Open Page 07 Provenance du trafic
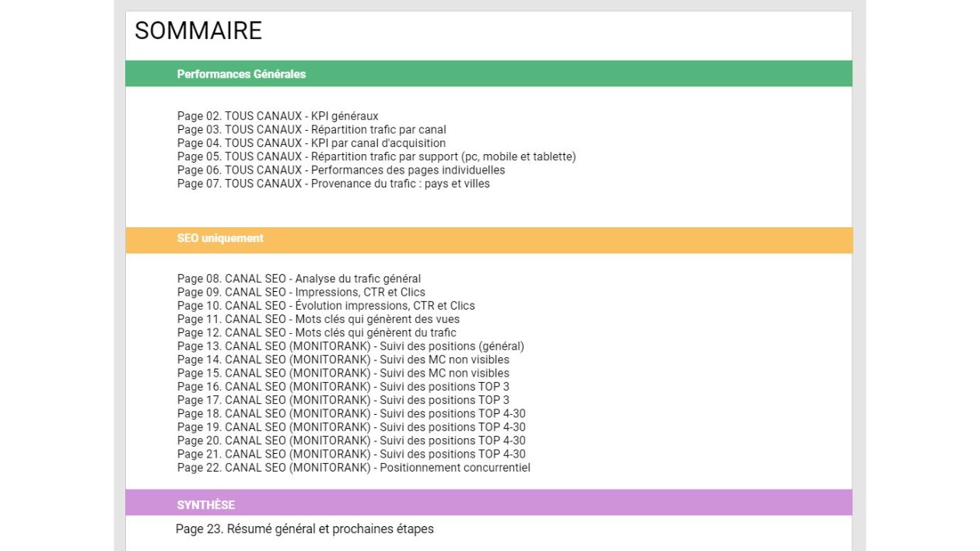The height and width of the screenshot is (551, 980). click(334, 184)
